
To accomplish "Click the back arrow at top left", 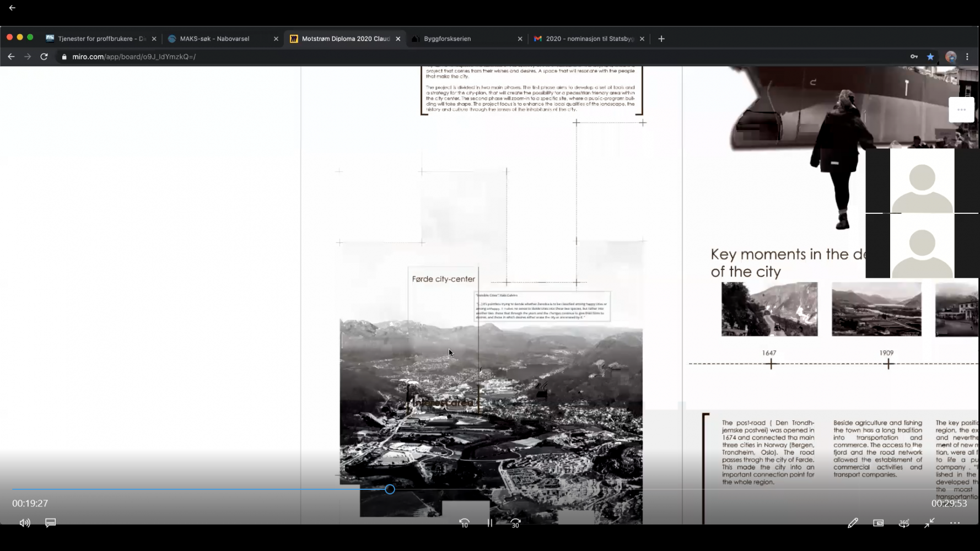I will coord(12,8).
